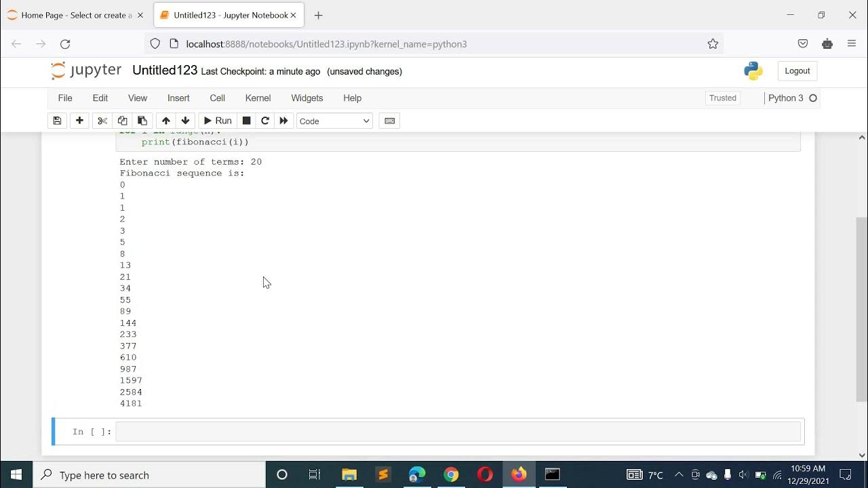868x488 pixels.
Task: Click the Python logo icon
Action: pos(753,70)
